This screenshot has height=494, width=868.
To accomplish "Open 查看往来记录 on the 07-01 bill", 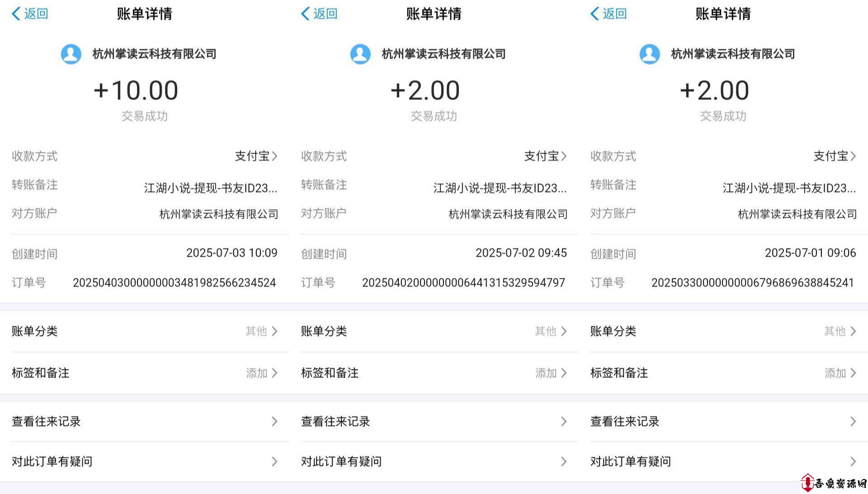I will click(723, 421).
